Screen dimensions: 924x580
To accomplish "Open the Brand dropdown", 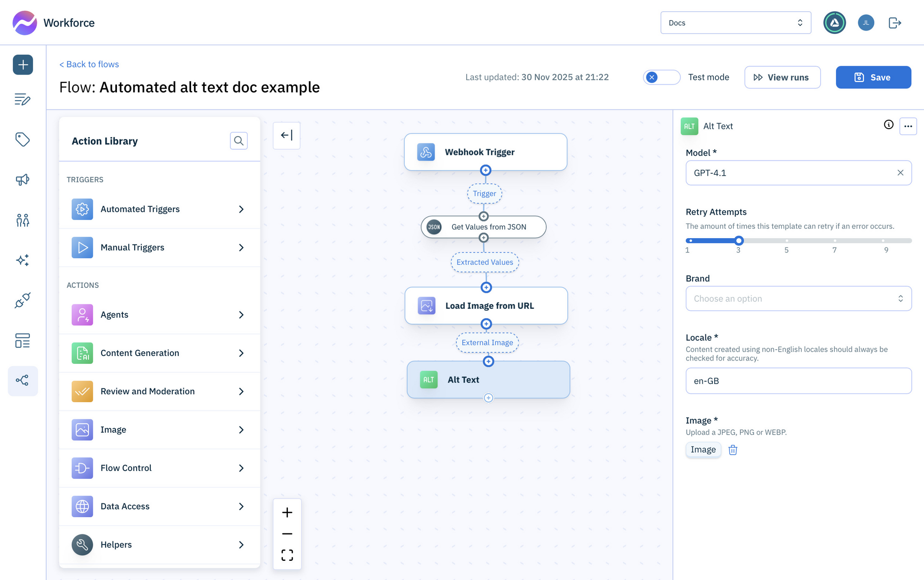I will click(x=798, y=299).
